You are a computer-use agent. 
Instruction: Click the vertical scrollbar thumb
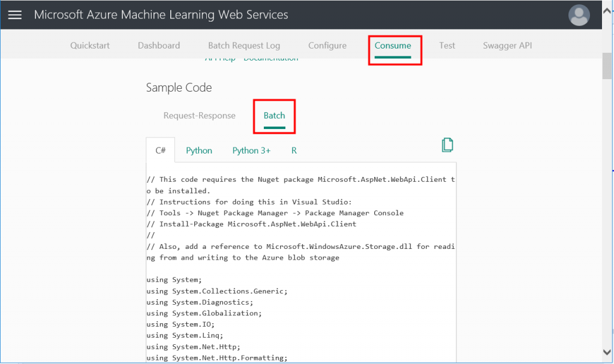tap(607, 66)
